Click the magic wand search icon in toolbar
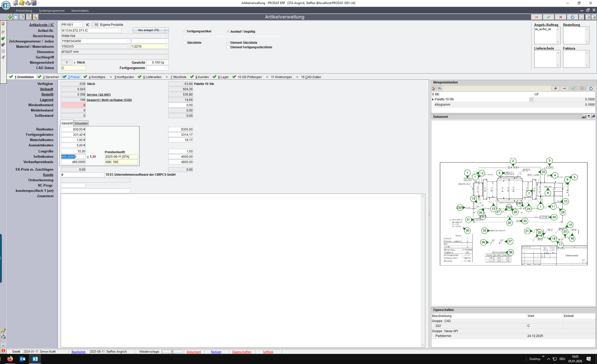The width and height of the screenshot is (597, 364). pos(35,17)
